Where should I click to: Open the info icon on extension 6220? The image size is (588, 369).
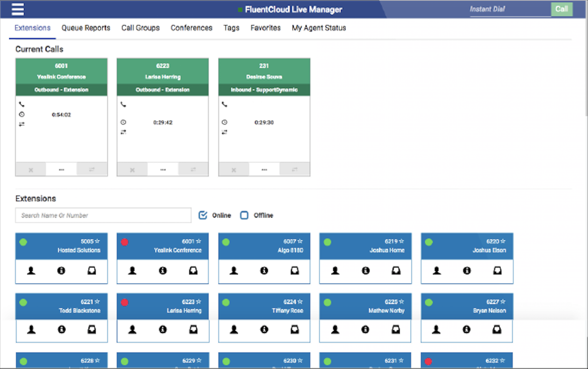tap(467, 271)
